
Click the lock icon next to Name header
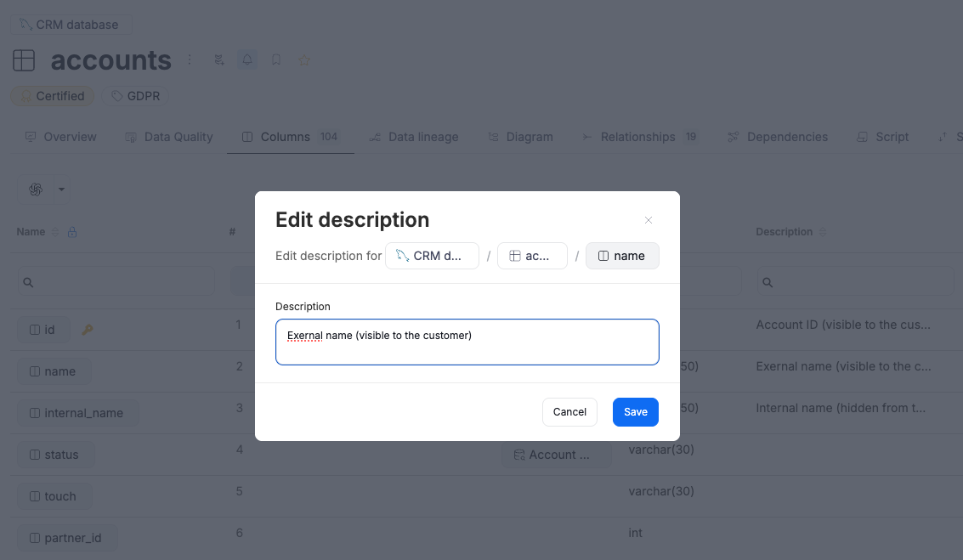point(72,232)
